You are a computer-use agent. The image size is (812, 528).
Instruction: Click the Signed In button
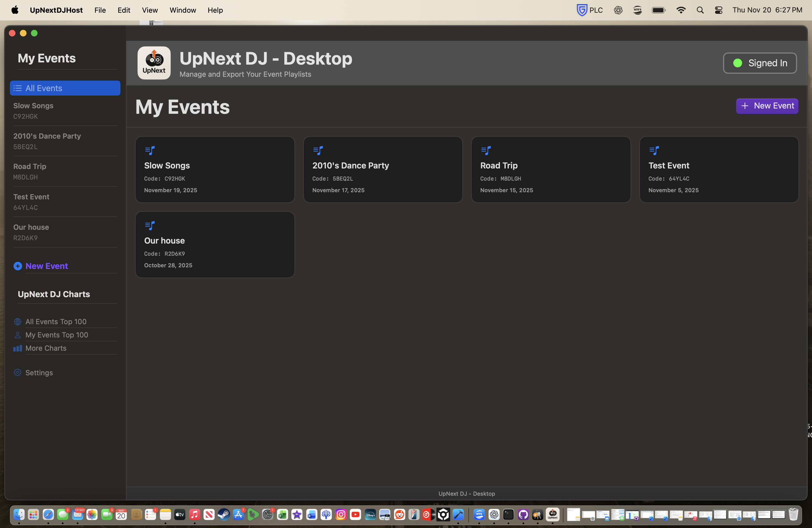pos(760,63)
